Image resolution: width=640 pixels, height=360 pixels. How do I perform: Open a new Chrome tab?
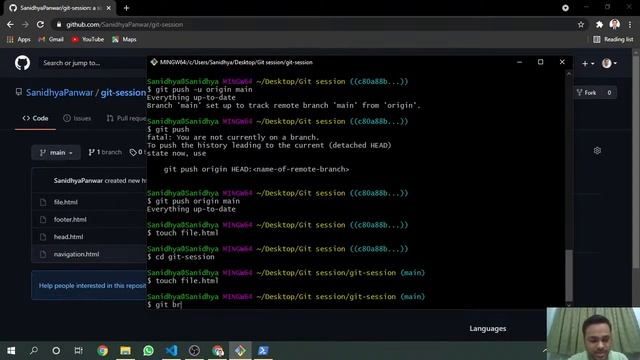point(127,8)
